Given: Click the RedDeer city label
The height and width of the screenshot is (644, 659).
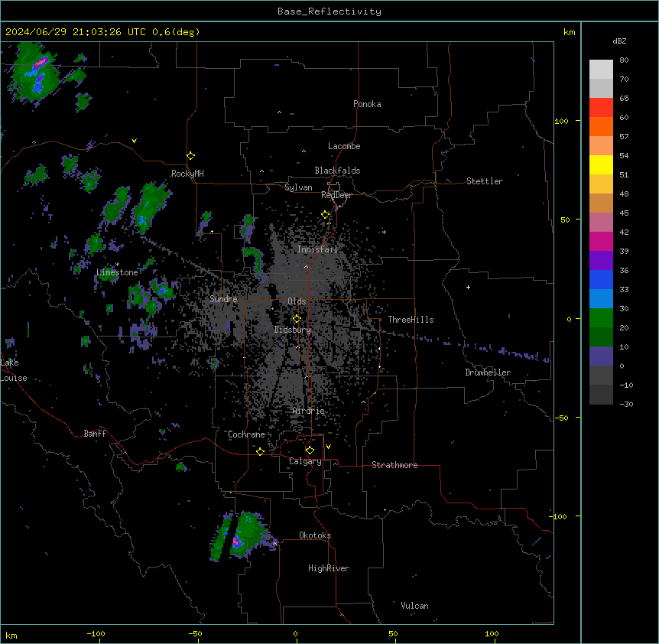Looking at the screenshot, I should [x=336, y=195].
